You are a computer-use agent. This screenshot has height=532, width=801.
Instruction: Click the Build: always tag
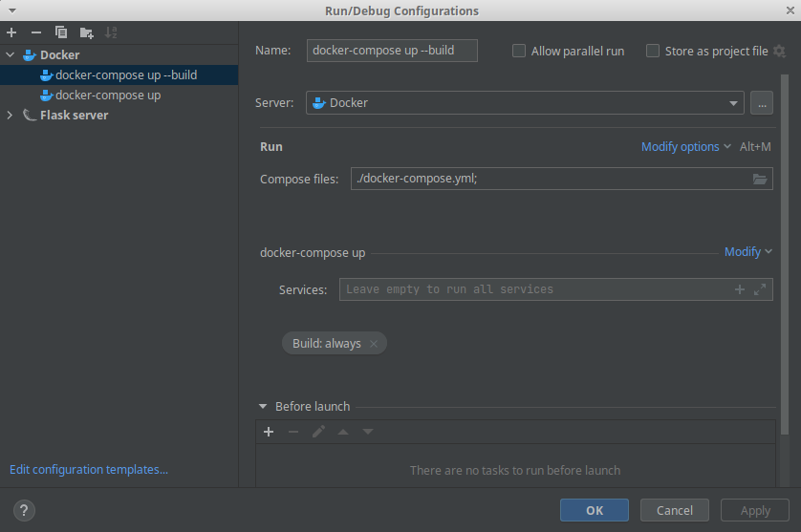point(335,344)
